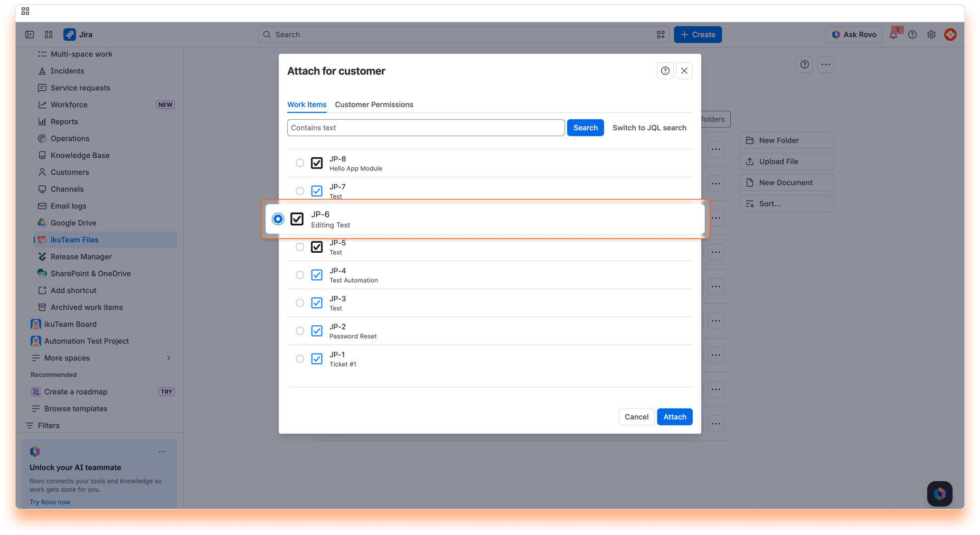This screenshot has width=980, height=535.
Task: Select the JP-6 Editing Test radio button
Action: click(278, 219)
